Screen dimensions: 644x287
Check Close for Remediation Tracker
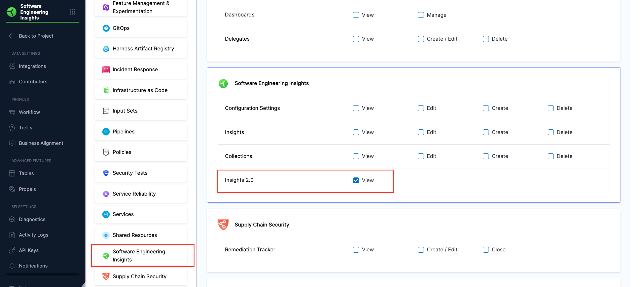486,250
